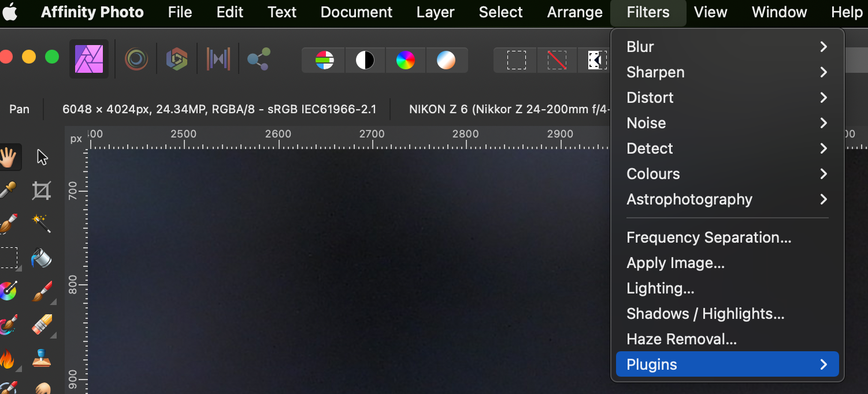The height and width of the screenshot is (394, 868).
Task: Open the Arrange menu
Action: (x=574, y=12)
